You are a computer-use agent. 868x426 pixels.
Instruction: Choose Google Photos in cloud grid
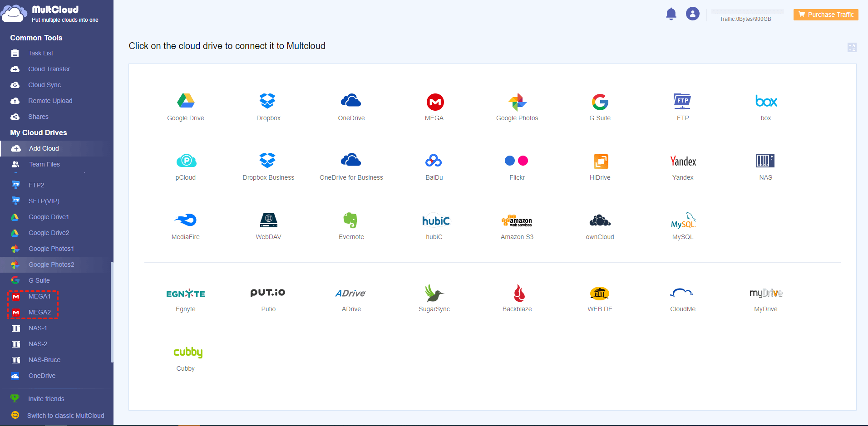[517, 107]
